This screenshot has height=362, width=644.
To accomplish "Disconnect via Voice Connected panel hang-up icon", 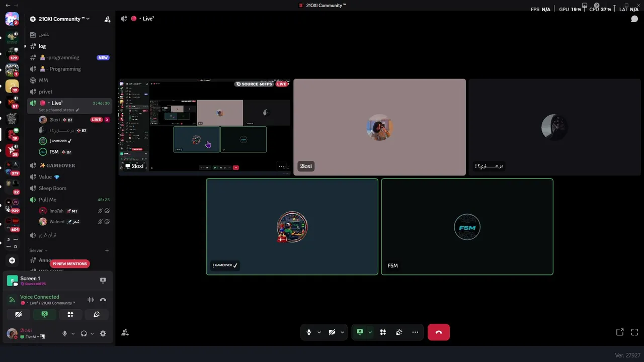I will [103, 300].
